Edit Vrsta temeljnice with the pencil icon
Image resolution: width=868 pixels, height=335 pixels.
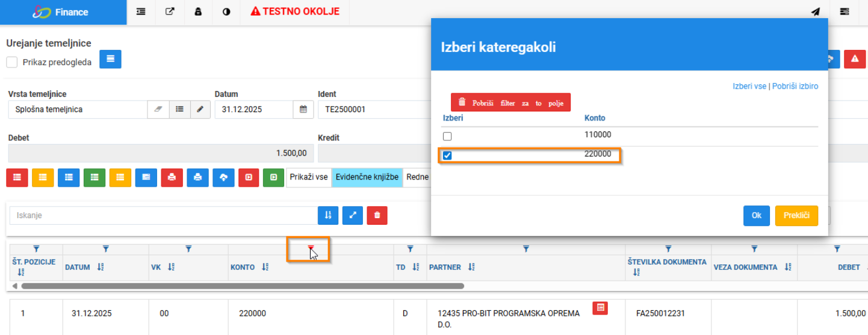click(x=200, y=110)
